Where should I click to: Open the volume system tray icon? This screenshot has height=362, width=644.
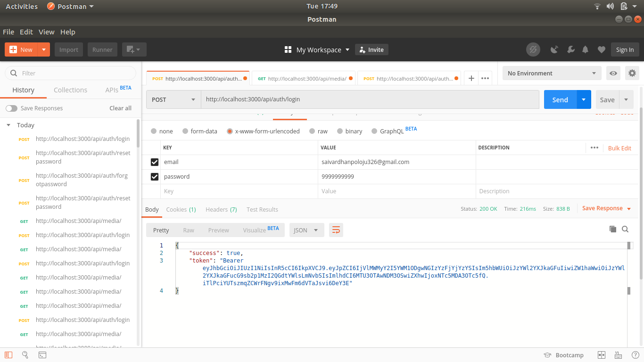[611, 6]
